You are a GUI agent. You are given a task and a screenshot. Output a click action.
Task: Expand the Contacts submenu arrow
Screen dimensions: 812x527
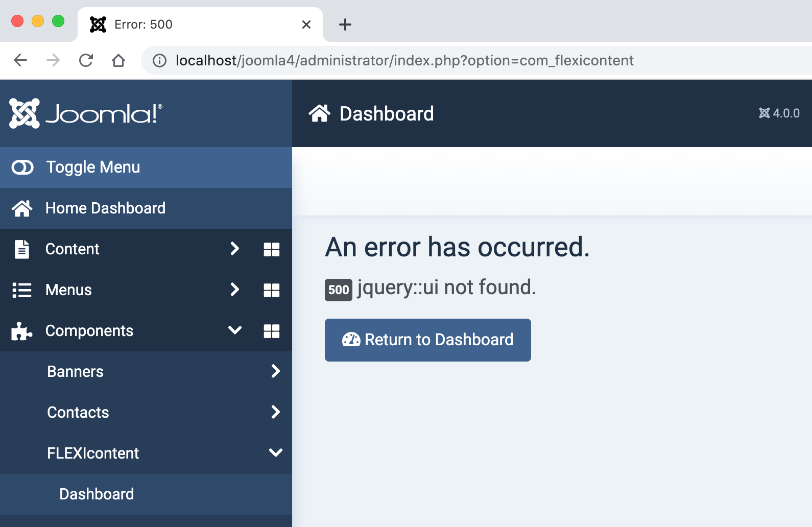pyautogui.click(x=276, y=412)
